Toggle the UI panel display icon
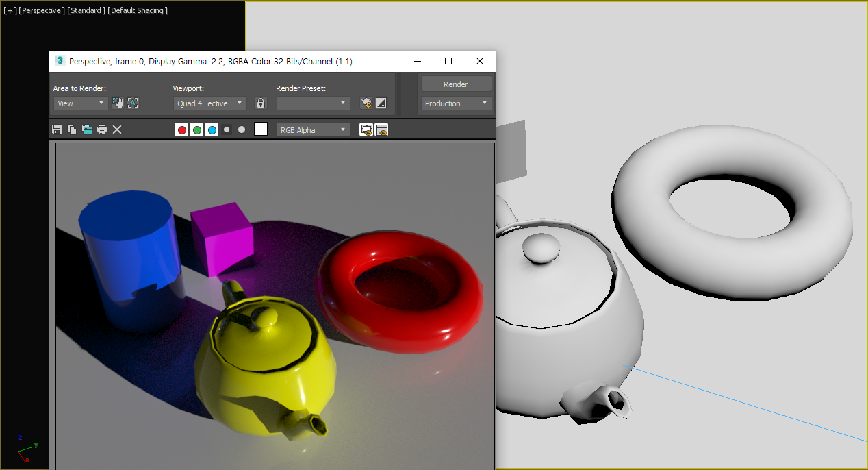Screen dimensions: 868x470 click(382, 129)
